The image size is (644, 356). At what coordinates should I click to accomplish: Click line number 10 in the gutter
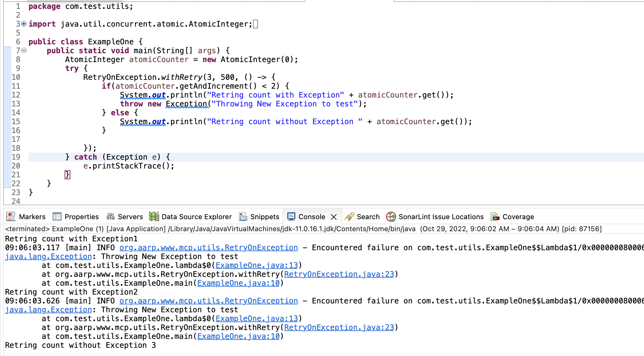[x=16, y=77]
